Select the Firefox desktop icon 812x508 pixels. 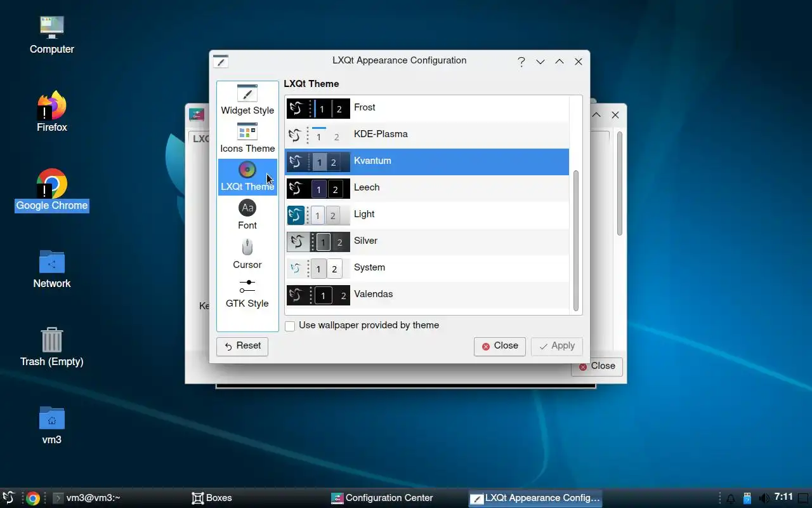tap(52, 112)
